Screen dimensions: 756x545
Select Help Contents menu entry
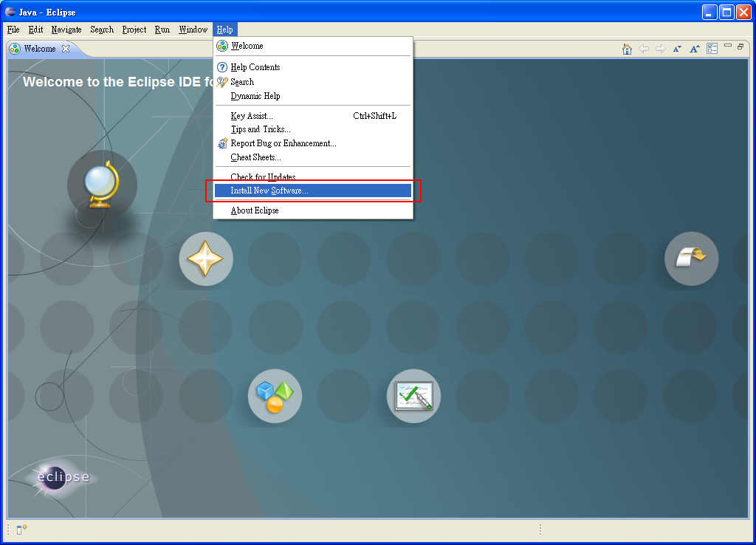[313, 67]
